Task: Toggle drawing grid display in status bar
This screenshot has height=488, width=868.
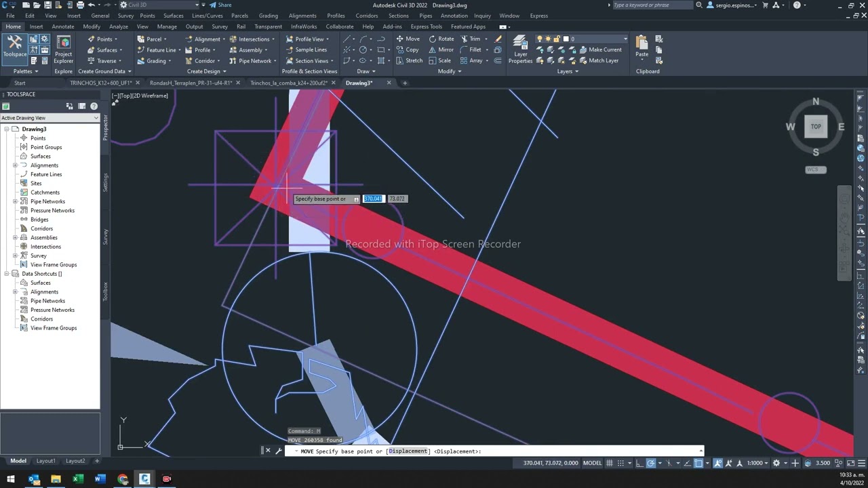Action: [610, 463]
